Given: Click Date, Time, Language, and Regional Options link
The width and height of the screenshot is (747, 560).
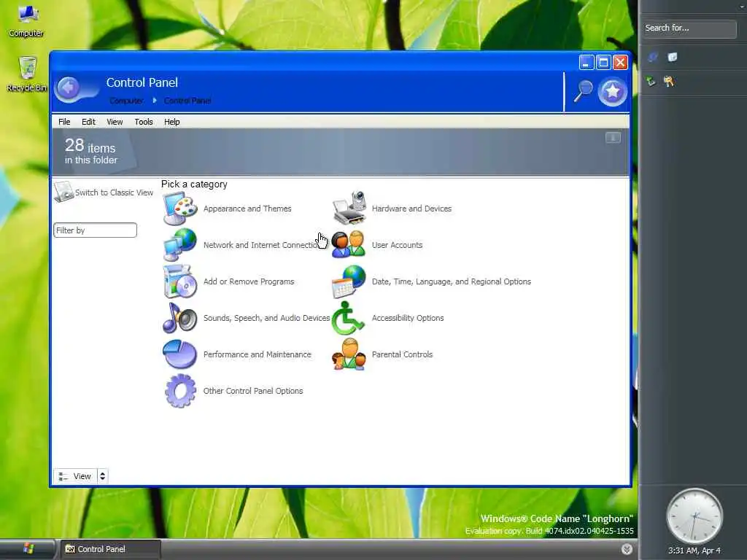Looking at the screenshot, I should click(x=451, y=281).
